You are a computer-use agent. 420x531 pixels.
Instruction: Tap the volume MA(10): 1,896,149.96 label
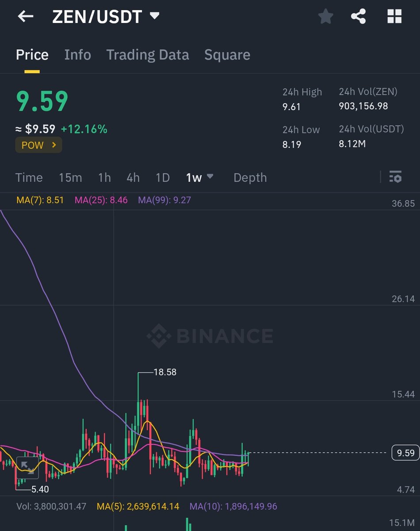pos(233,506)
